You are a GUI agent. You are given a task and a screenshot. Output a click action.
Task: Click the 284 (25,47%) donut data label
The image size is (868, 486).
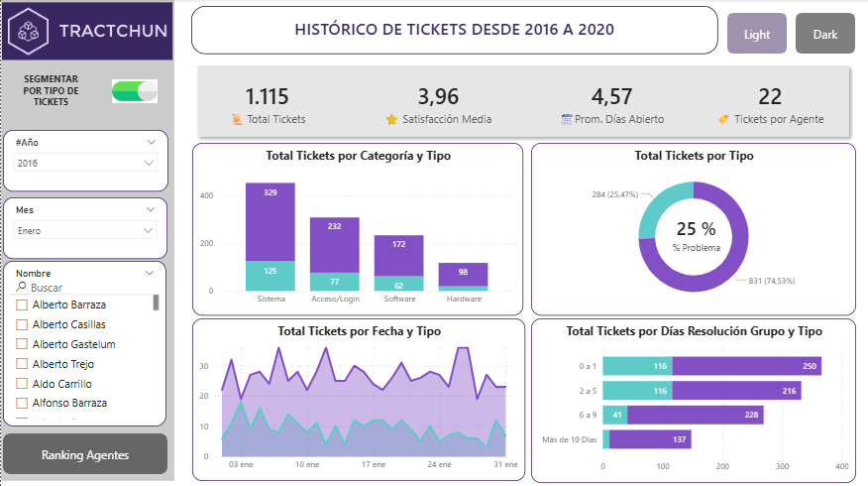pyautogui.click(x=615, y=194)
